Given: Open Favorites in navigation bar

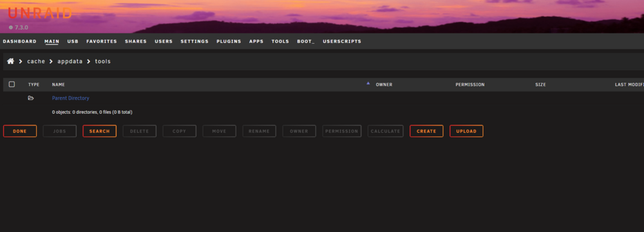Looking at the screenshot, I should [102, 41].
